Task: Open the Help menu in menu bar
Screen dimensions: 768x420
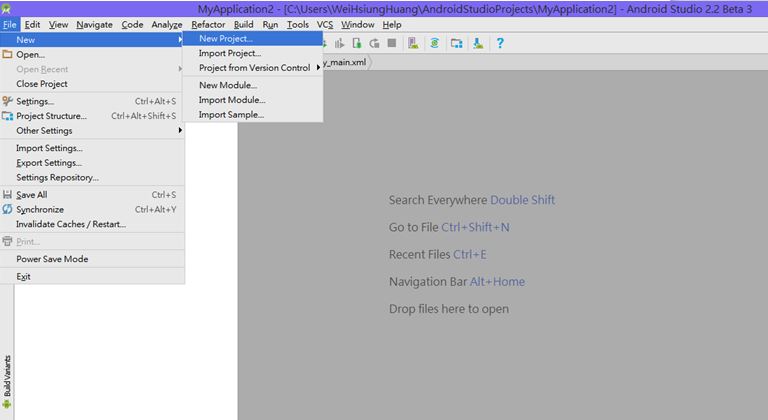Action: 392,25
